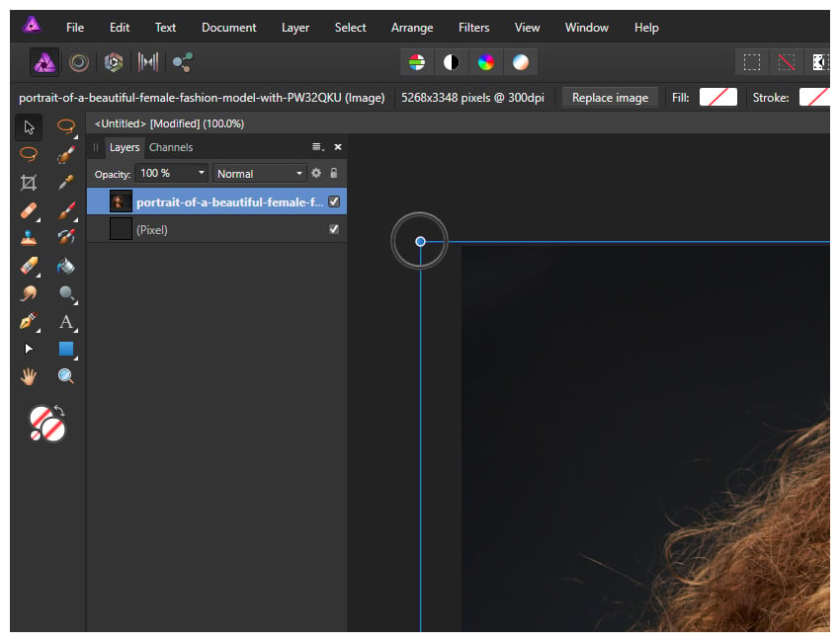This screenshot has width=840, height=642.
Task: Select the Selection Brush tool
Action: (66, 155)
